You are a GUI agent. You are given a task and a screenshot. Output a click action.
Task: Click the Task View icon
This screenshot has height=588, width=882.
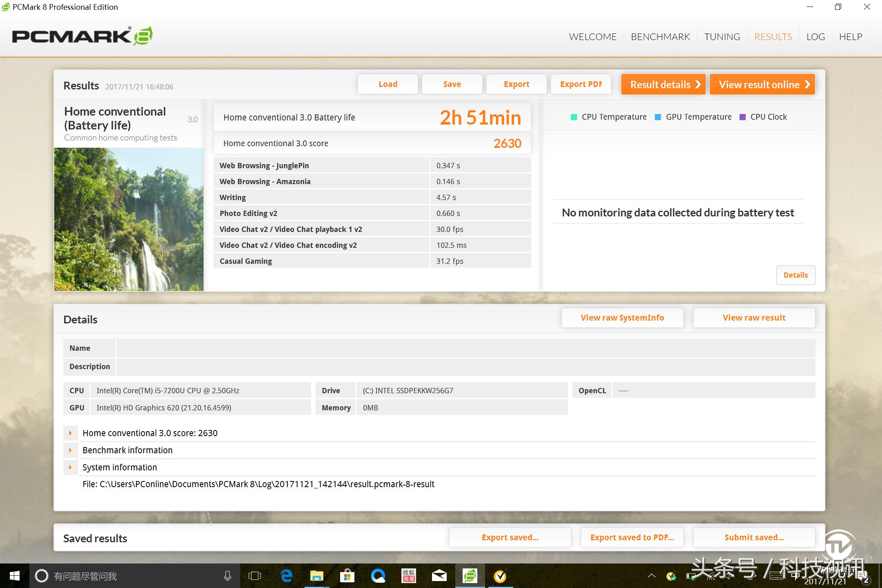255,576
